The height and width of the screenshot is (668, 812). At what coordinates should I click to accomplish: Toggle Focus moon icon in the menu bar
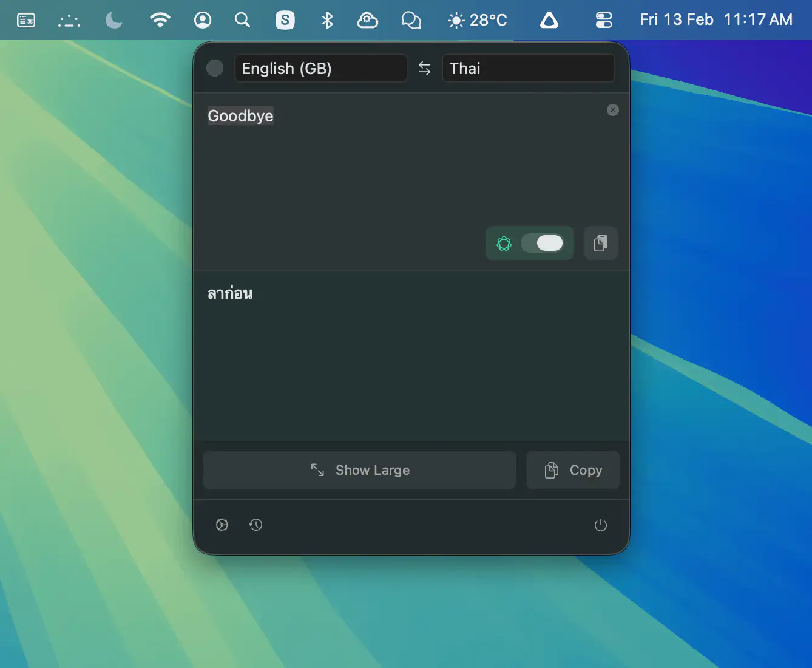(113, 20)
